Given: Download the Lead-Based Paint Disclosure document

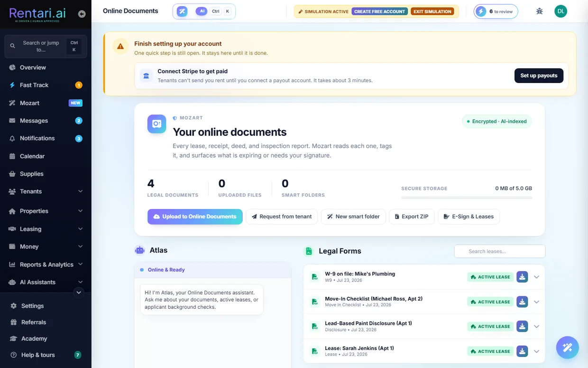Looking at the screenshot, I should [x=522, y=326].
